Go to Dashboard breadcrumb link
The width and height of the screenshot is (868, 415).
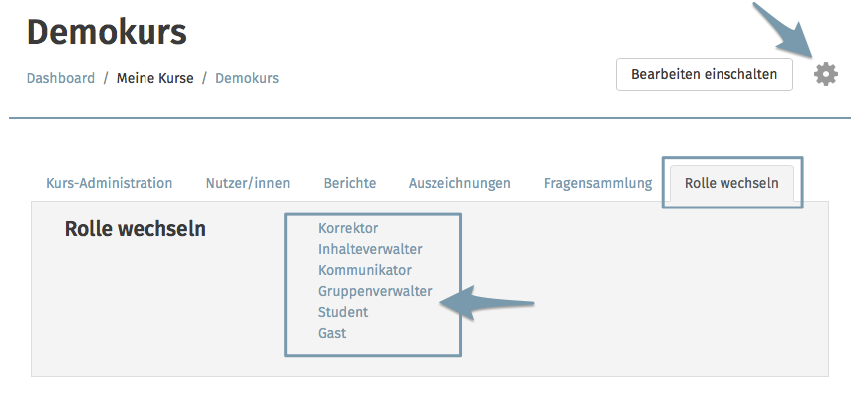point(61,78)
